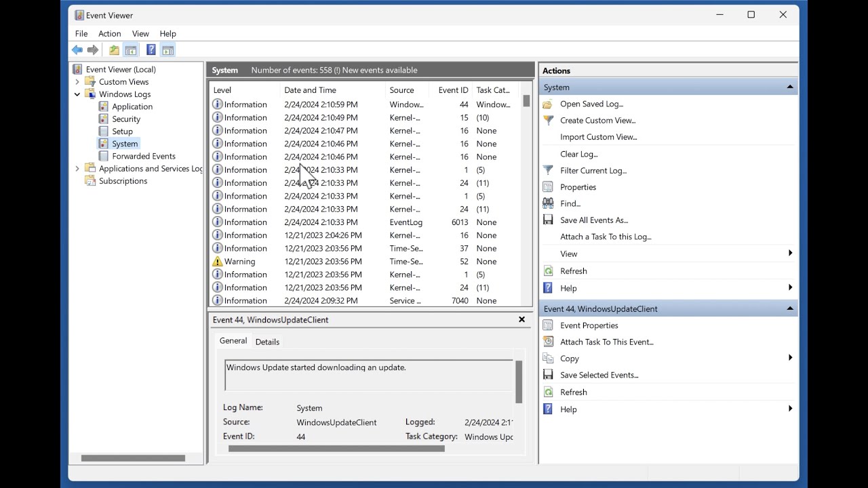The height and width of the screenshot is (488, 868).
Task: Click the Security log icon in tree
Action: 103,119
